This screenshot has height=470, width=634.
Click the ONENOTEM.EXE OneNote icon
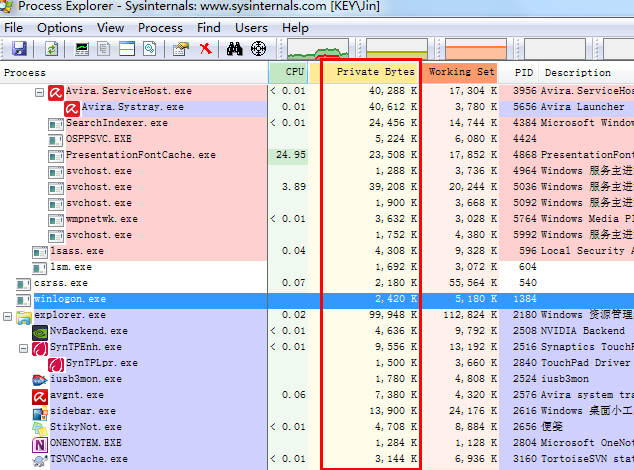[x=40, y=445]
